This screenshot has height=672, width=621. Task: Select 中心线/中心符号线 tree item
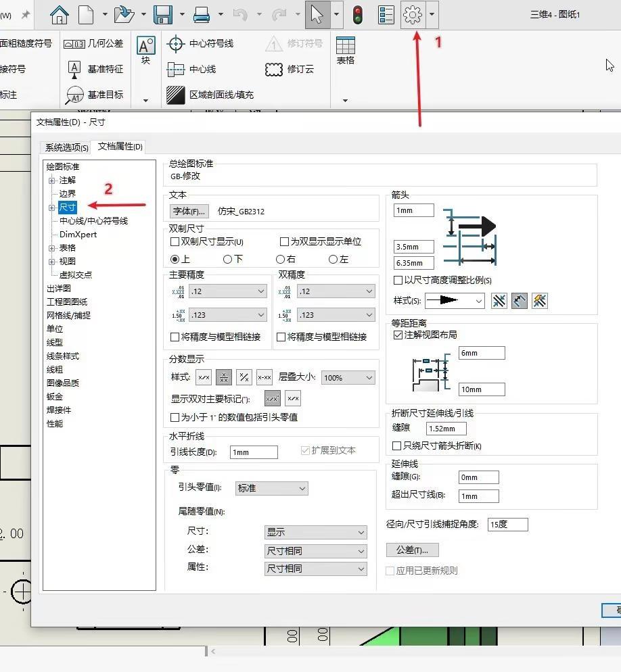pyautogui.click(x=93, y=220)
